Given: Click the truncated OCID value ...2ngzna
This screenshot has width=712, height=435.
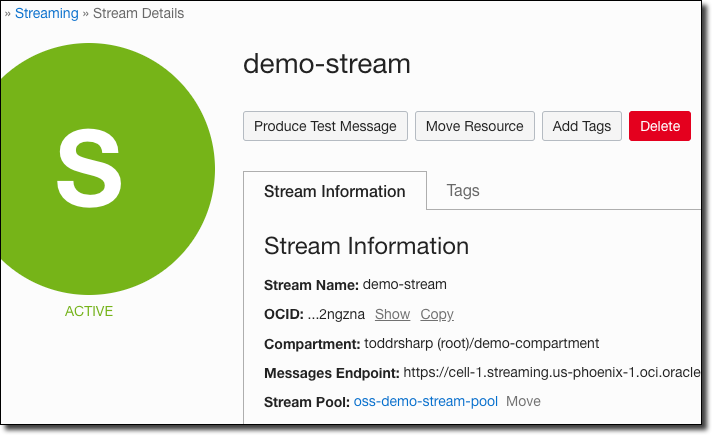Looking at the screenshot, I should click(336, 314).
